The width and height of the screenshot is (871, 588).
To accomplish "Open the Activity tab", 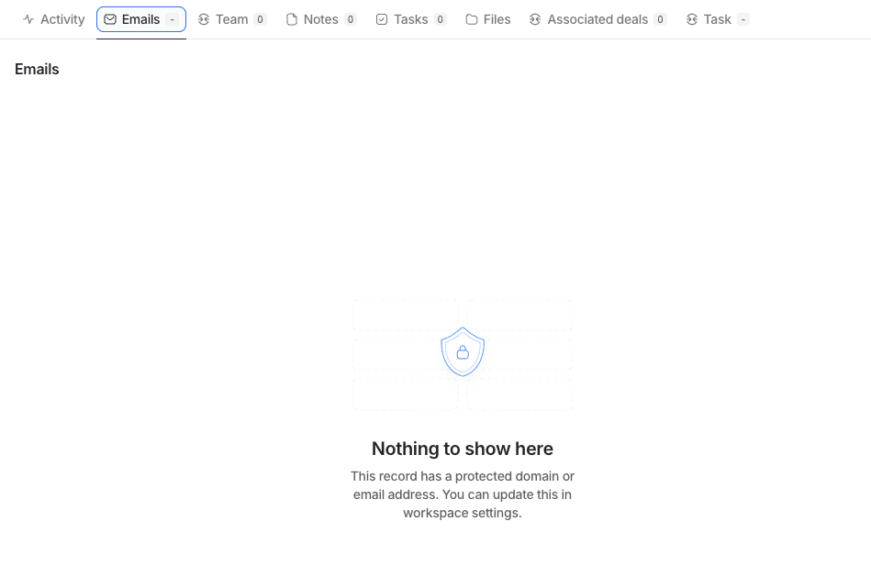I will click(x=54, y=19).
